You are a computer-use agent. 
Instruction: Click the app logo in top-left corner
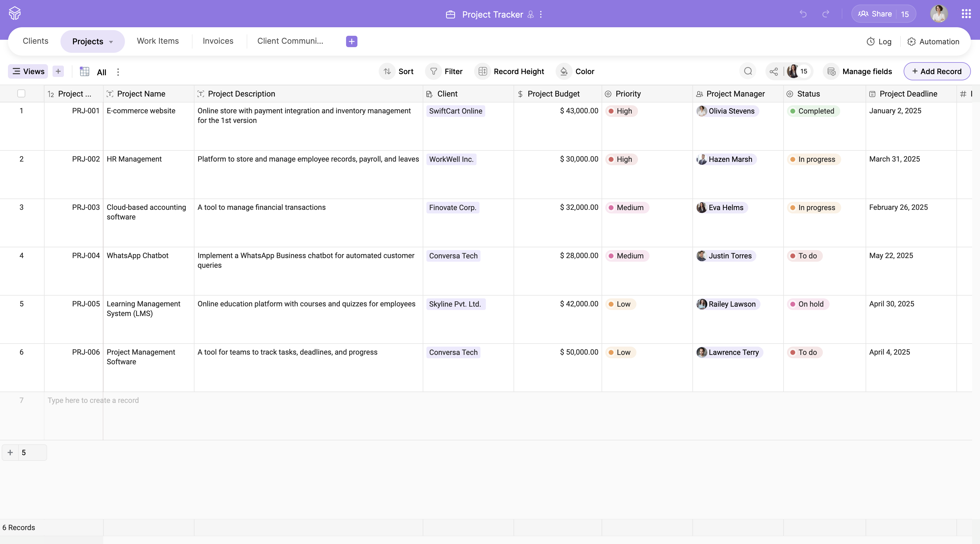coord(14,14)
